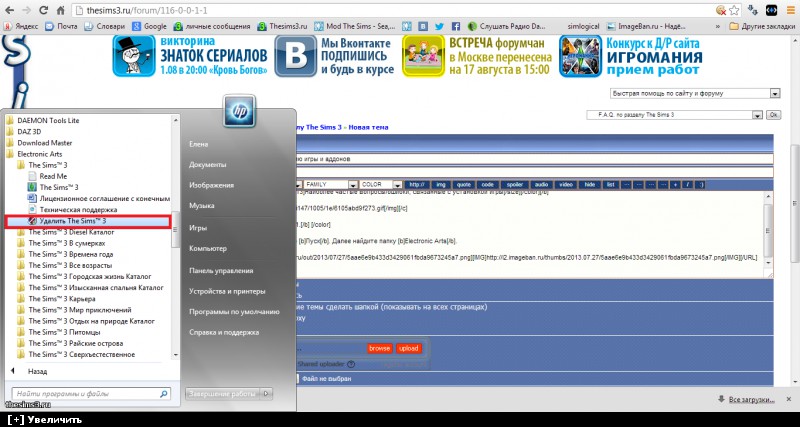800x427 pixels.
Task: Open Устройства и принтеры in Start menu
Action: pyautogui.click(x=227, y=291)
